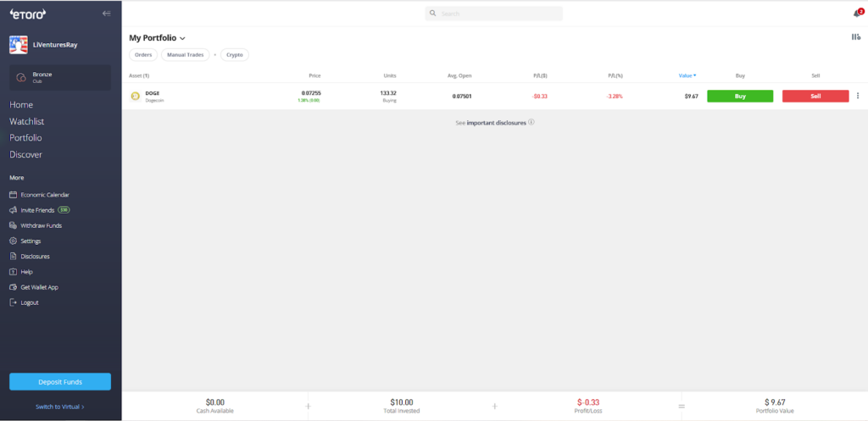Open the Get Wallet App link
This screenshot has width=868, height=421.
[39, 288]
